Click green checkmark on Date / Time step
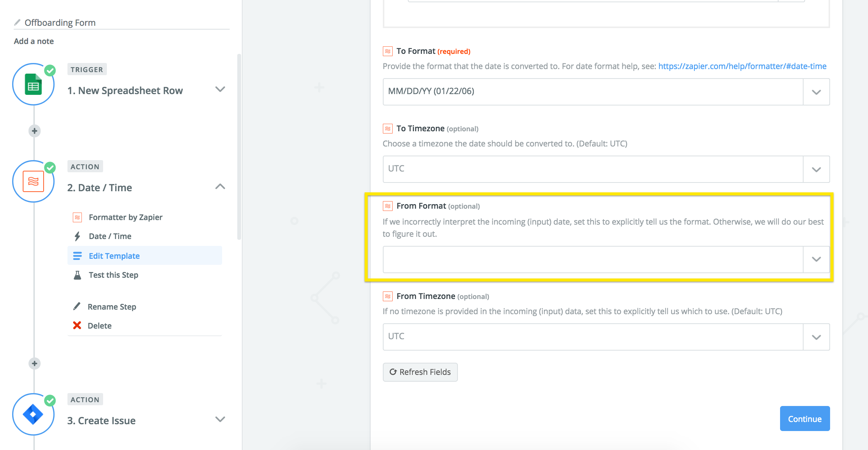The width and height of the screenshot is (868, 450). point(50,167)
